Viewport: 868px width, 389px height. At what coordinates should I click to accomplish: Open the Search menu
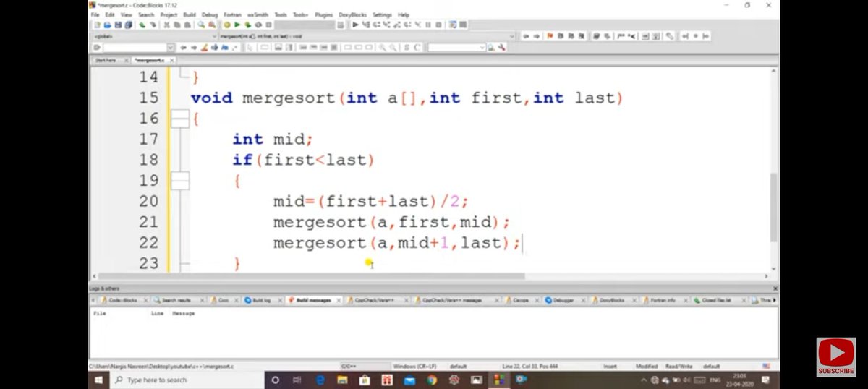pos(146,14)
